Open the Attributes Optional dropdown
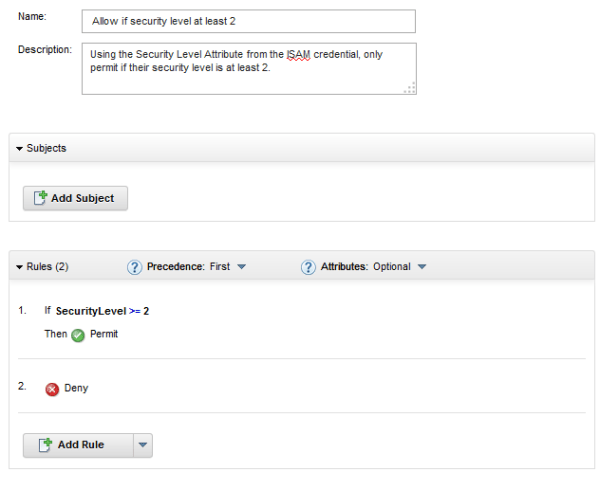Screen dimensions: 600x490 coord(421,267)
